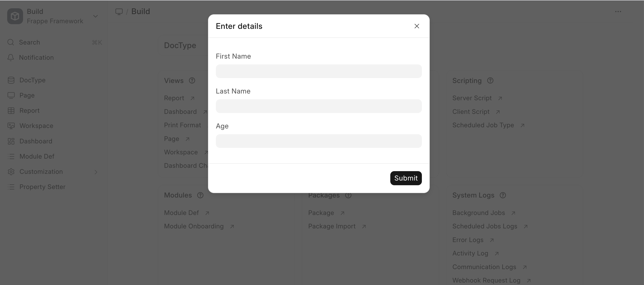
Task: Click the Build app cube logo icon
Action: click(15, 16)
